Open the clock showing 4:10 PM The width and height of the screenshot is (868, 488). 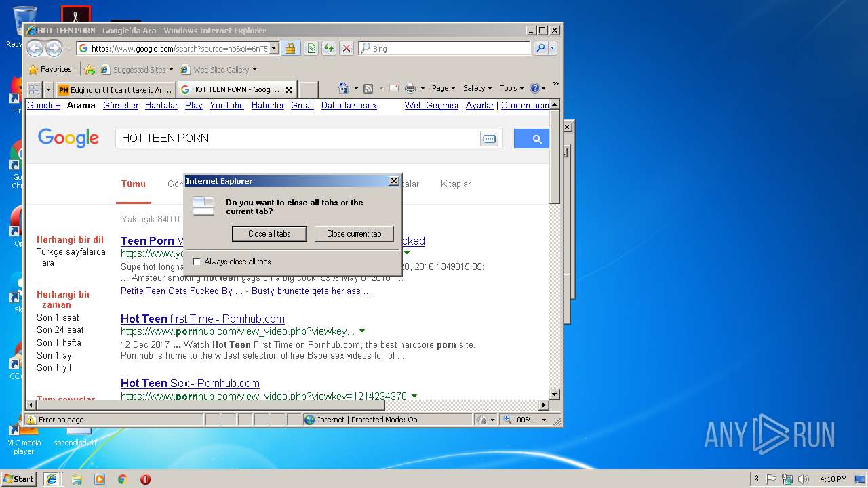pyautogui.click(x=833, y=479)
